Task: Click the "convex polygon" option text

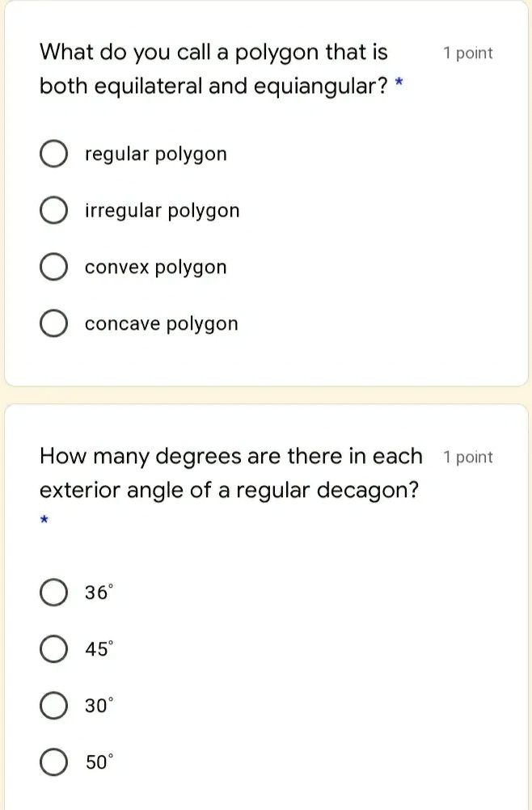Action: click(x=156, y=268)
